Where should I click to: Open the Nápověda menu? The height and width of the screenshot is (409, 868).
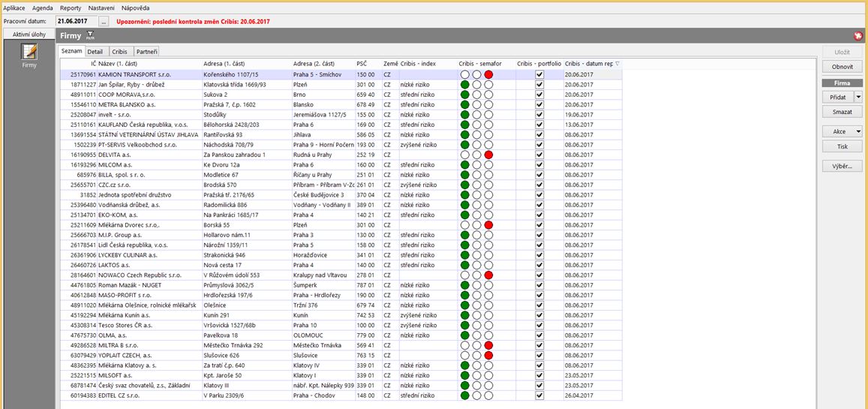point(136,8)
